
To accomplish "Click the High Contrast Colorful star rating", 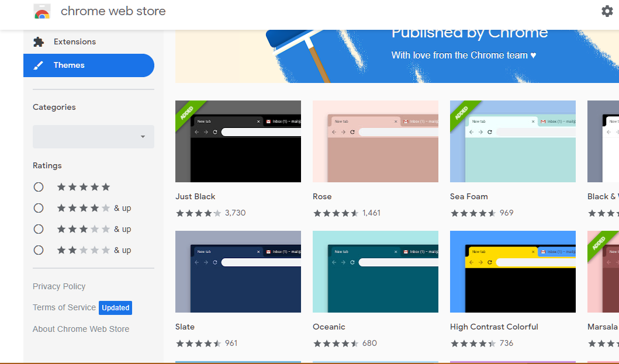I will pos(473,344).
